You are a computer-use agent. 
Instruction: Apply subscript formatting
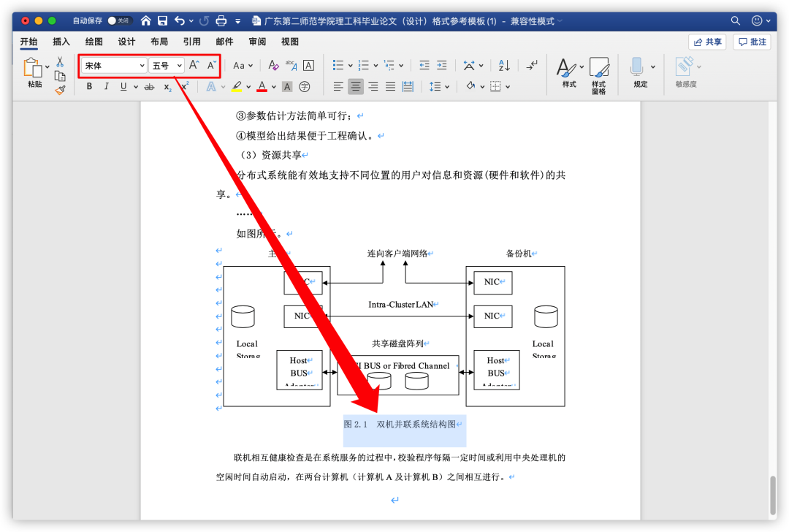[x=167, y=86]
